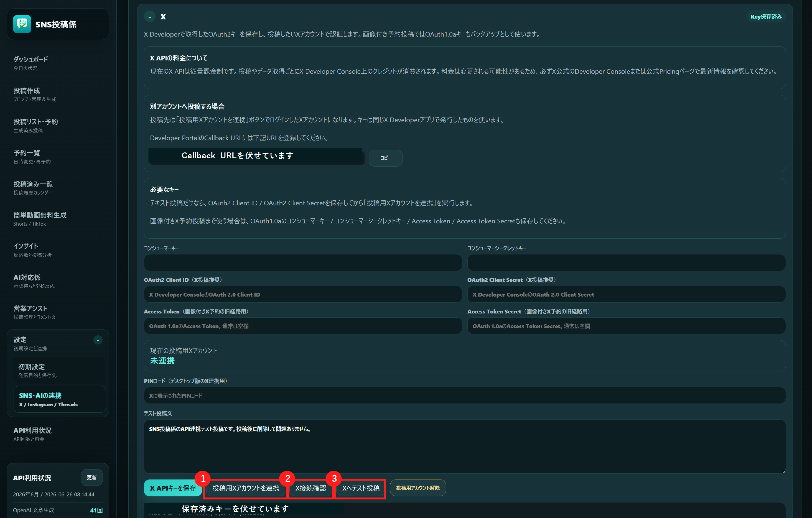Click X接続確認 button
Image resolution: width=812 pixels, height=518 pixels.
[310, 488]
